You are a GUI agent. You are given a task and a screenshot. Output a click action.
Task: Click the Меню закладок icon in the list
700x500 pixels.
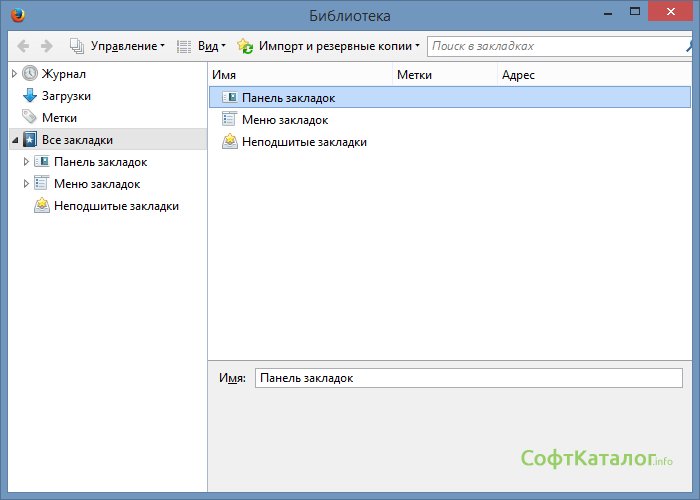[x=229, y=120]
